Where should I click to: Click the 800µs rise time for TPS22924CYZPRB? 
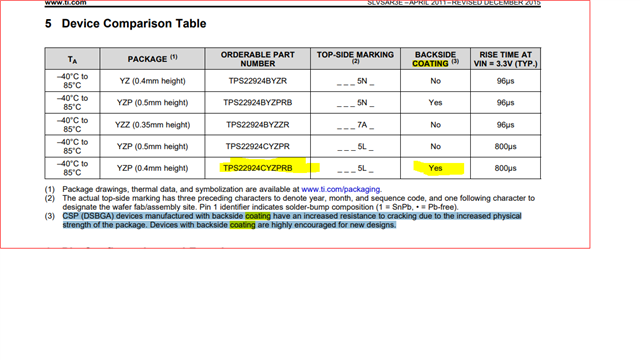pyautogui.click(x=505, y=168)
